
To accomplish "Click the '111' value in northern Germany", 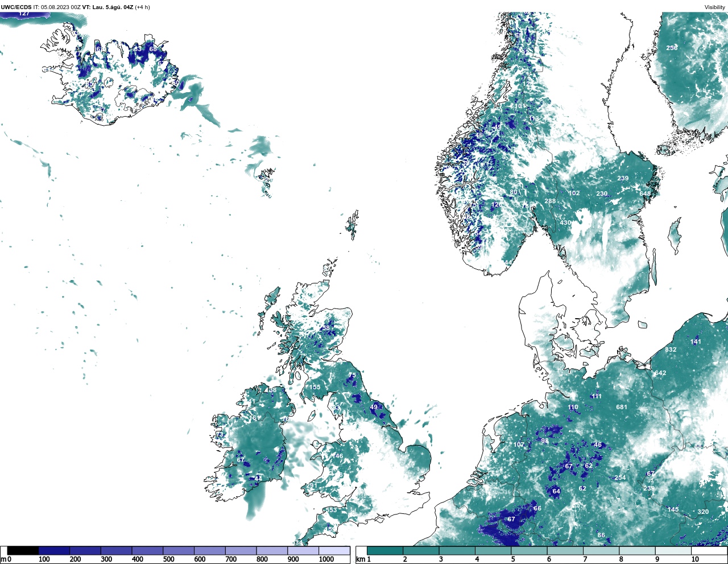I will click(x=596, y=397).
